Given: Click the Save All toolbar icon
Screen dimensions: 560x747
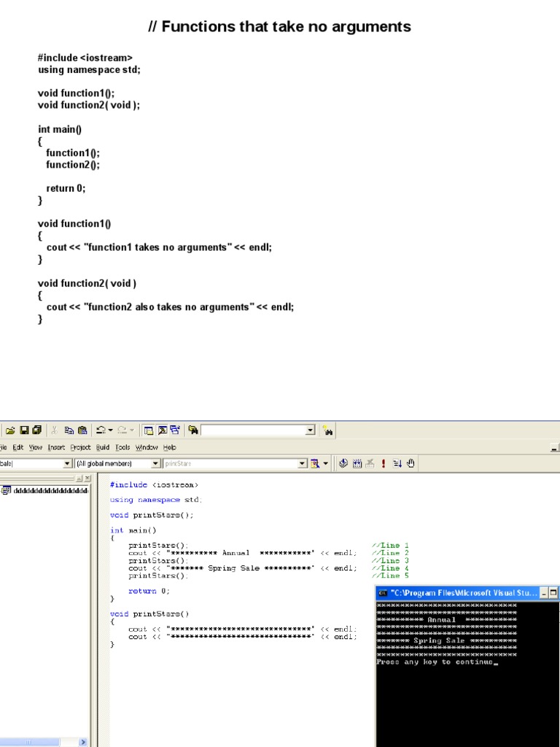Looking at the screenshot, I should point(37,430).
